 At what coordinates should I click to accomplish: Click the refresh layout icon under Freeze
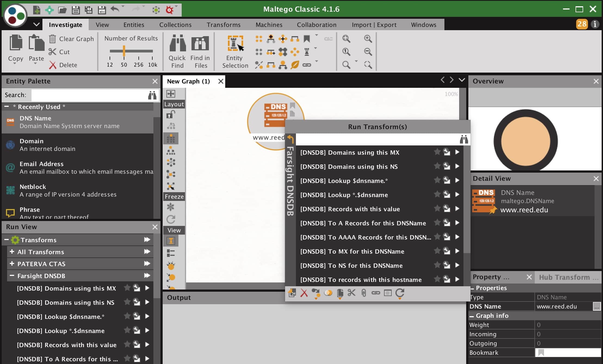tap(171, 219)
